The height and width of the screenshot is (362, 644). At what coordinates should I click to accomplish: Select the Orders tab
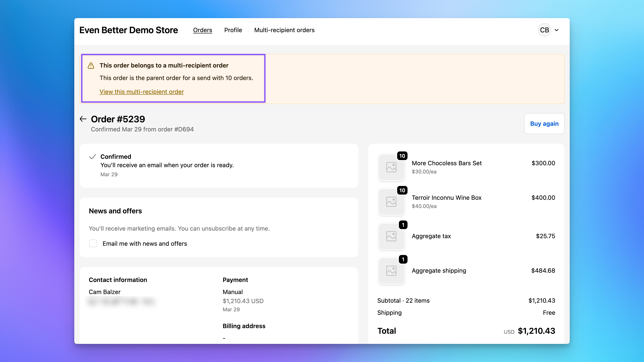point(203,30)
